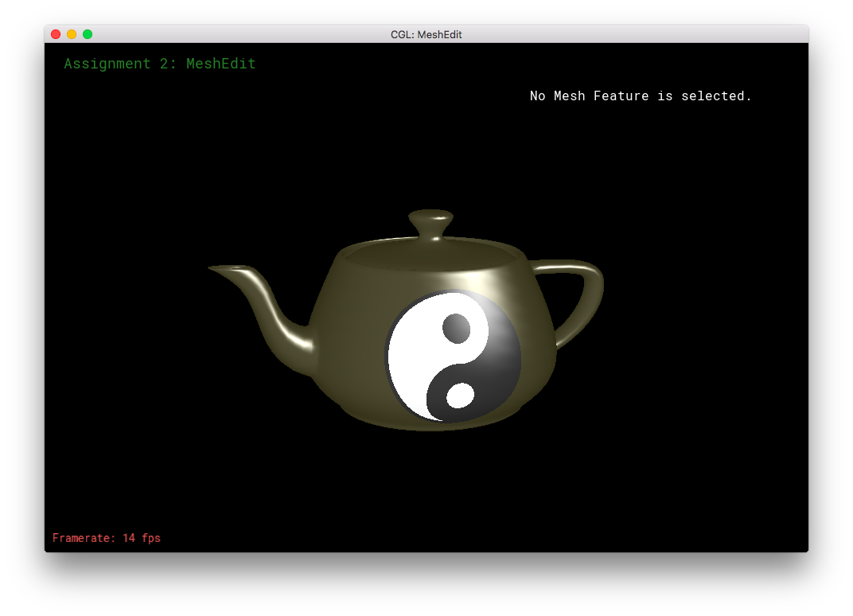Close the CGL: MeshEdit window

56,34
